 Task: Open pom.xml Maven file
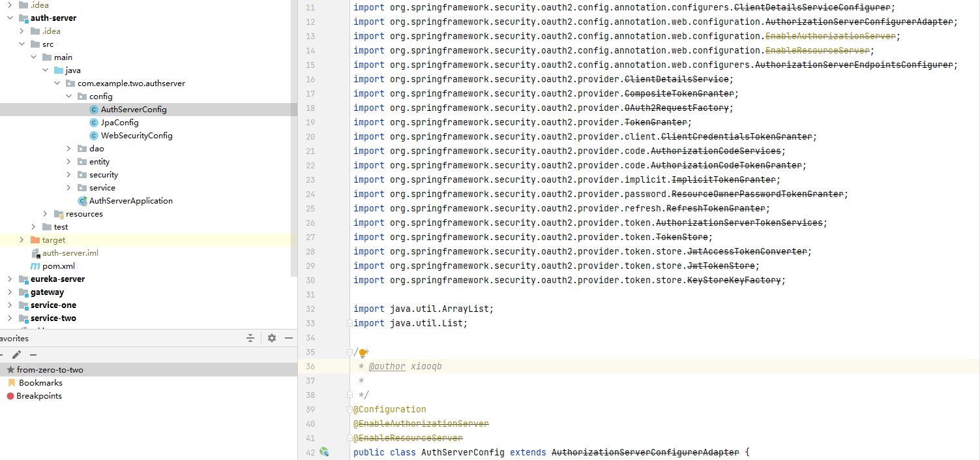(x=58, y=266)
